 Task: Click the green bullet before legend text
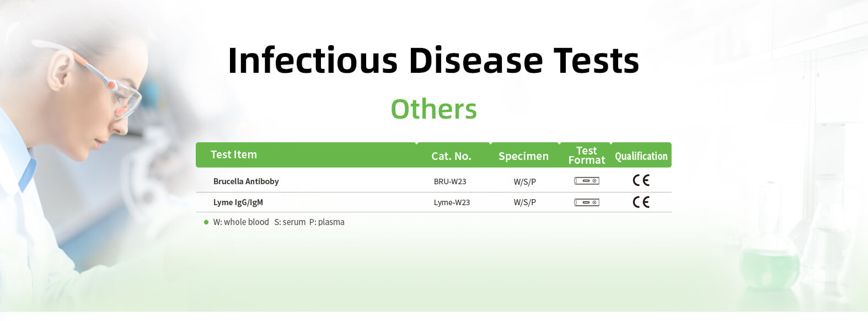206,222
